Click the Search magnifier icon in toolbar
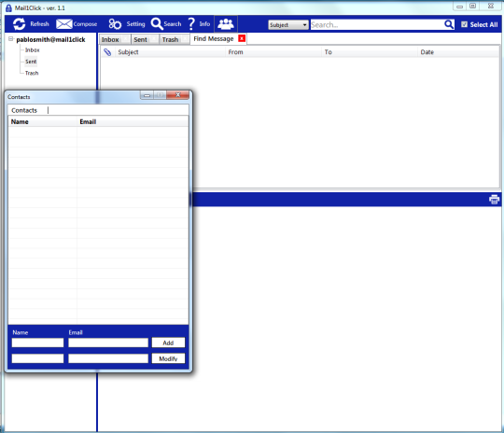The image size is (504, 433). (x=157, y=23)
